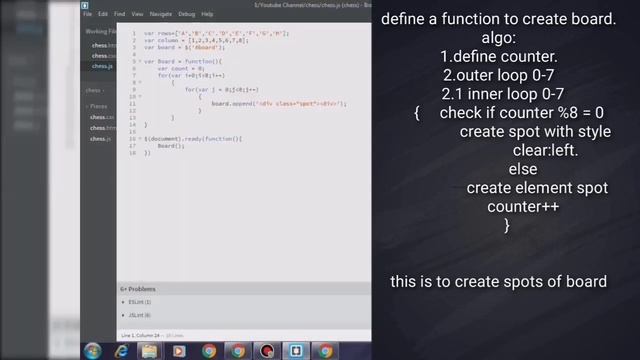This screenshot has height=360, width=640.
Task: Open the Edit menu
Action: (102, 14)
